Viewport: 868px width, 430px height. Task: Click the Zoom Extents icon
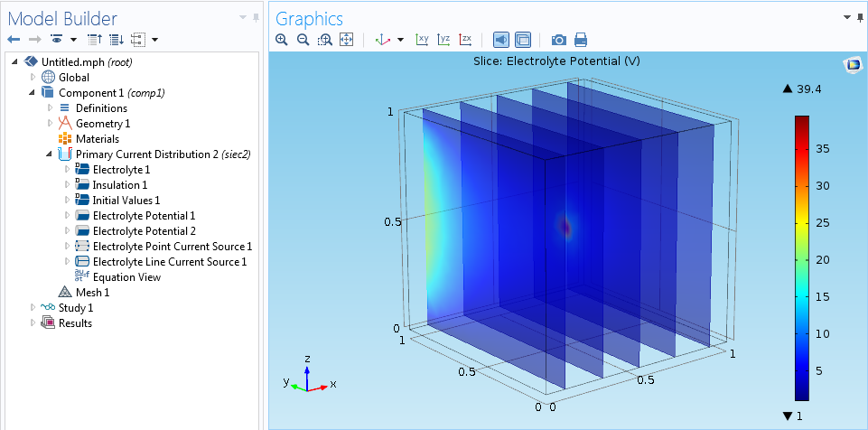pyautogui.click(x=345, y=40)
